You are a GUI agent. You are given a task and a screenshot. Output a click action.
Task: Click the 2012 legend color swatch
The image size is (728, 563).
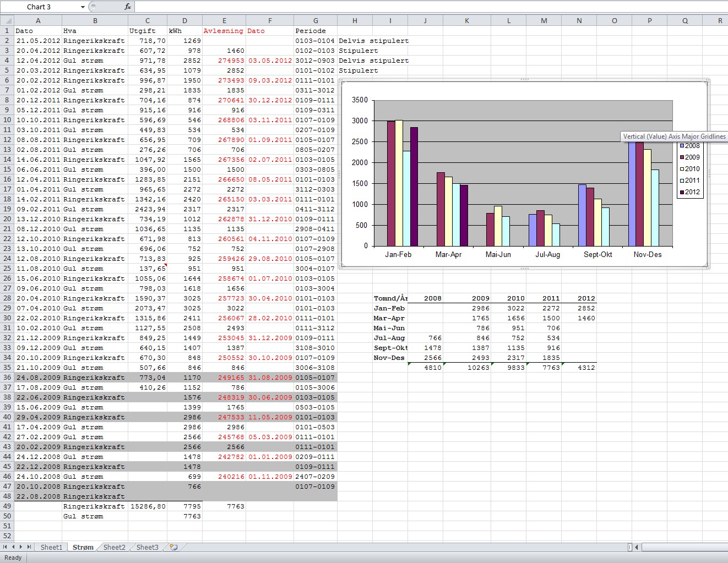[682, 192]
